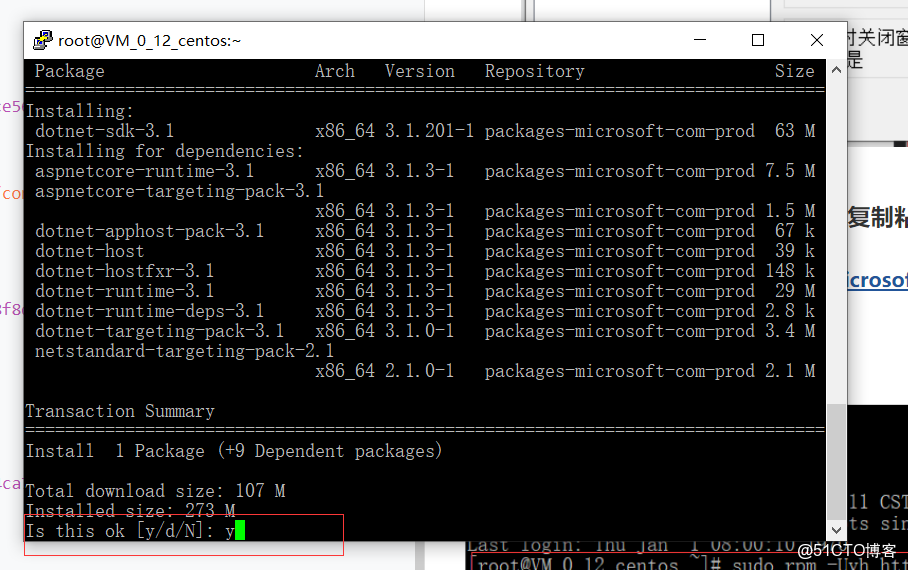Click the root@VM_0_12_centos:~ window title
This screenshot has height=570, width=908.
tap(149, 41)
